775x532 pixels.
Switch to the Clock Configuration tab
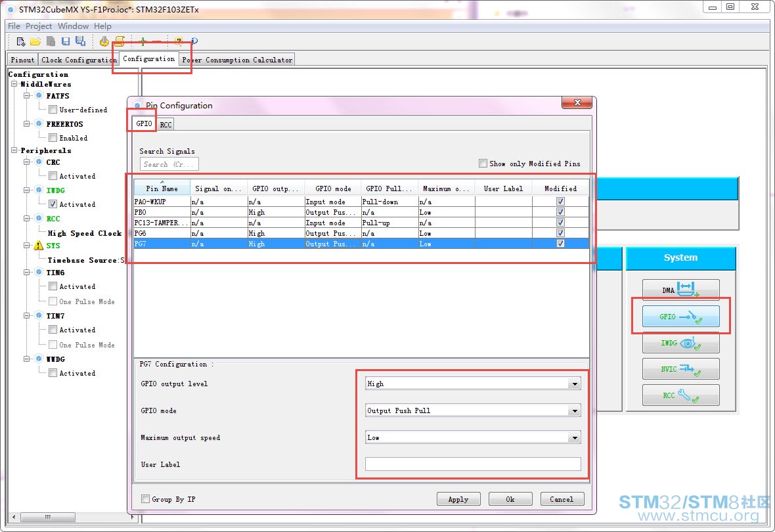pos(79,60)
